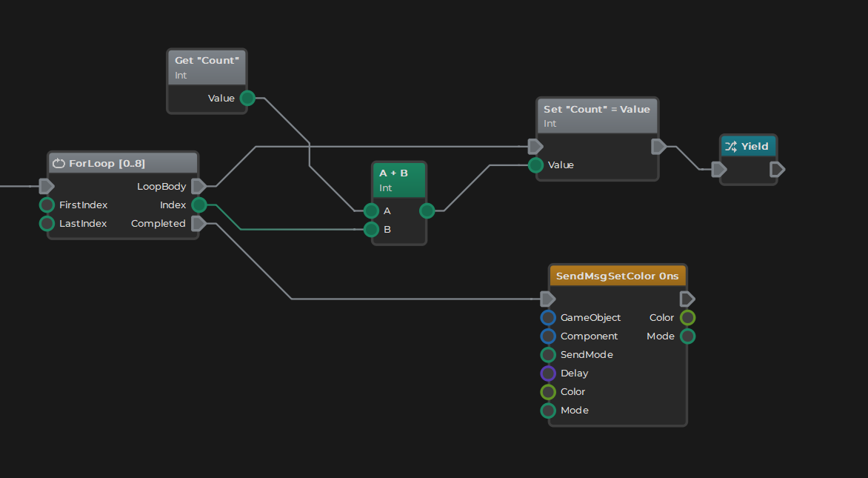Select the SendMode input port

(x=548, y=355)
